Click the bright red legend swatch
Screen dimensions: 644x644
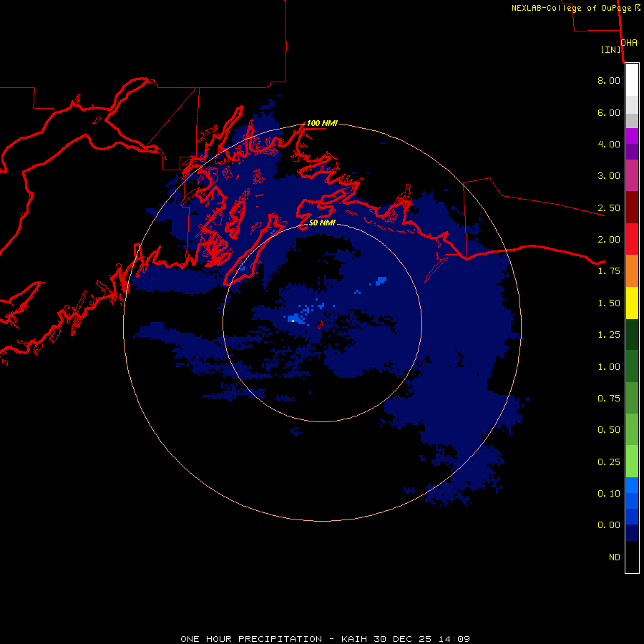[x=632, y=239]
